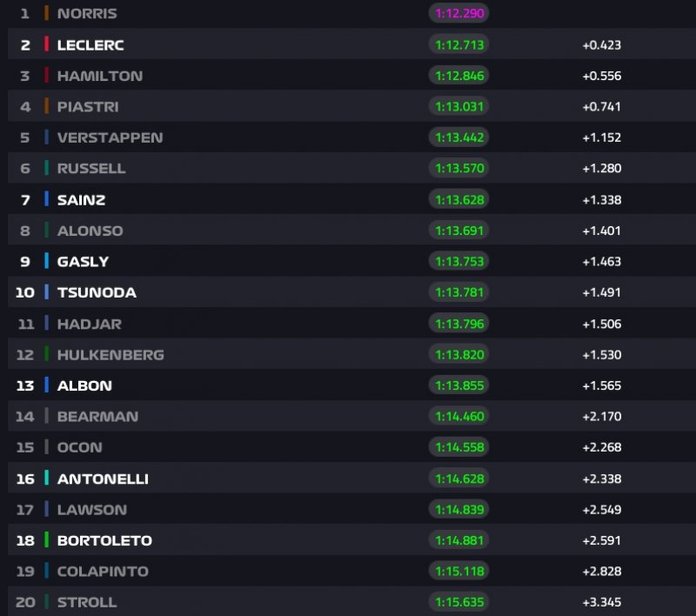Click Russell's +1.280 gap value
Image resolution: width=696 pixels, height=616 pixels.
coord(601,169)
